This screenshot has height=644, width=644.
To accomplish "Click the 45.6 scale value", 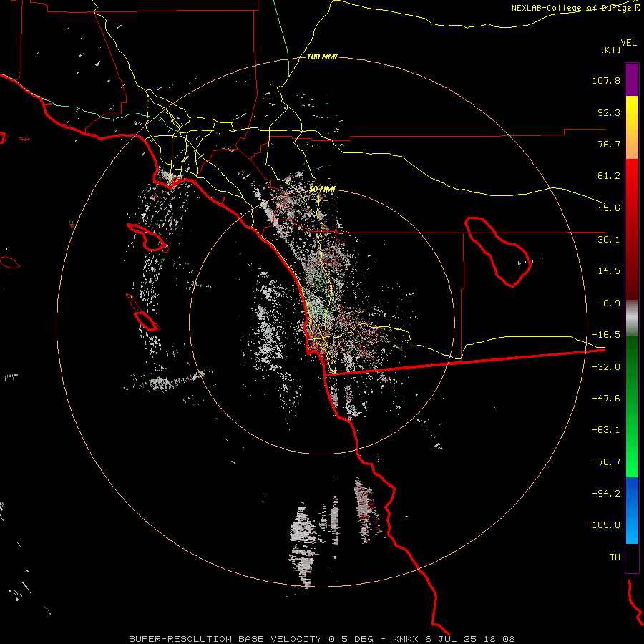I will (x=609, y=208).
